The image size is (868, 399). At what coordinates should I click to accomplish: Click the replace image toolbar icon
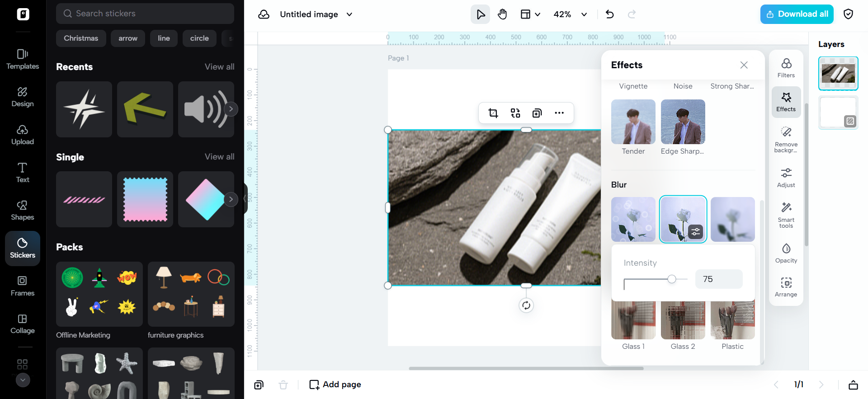click(x=515, y=113)
